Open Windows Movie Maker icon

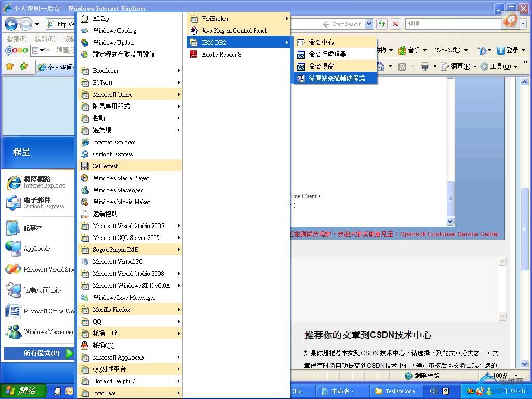pos(85,202)
